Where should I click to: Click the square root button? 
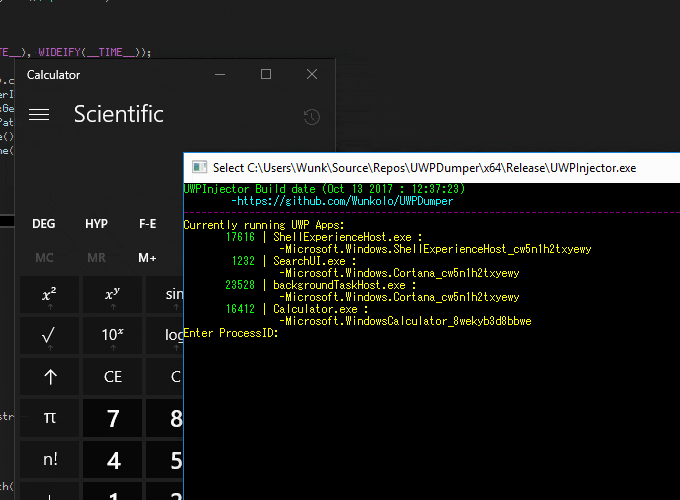point(49,335)
